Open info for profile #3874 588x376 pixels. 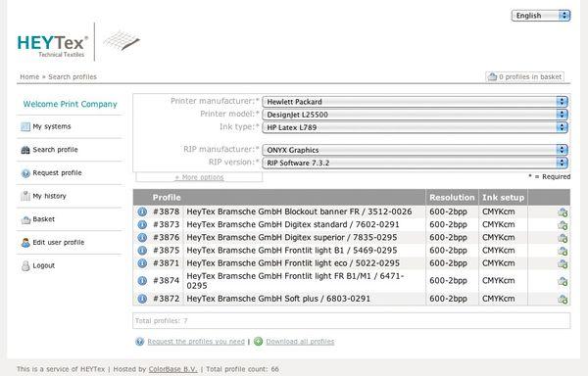pyautogui.click(x=142, y=280)
